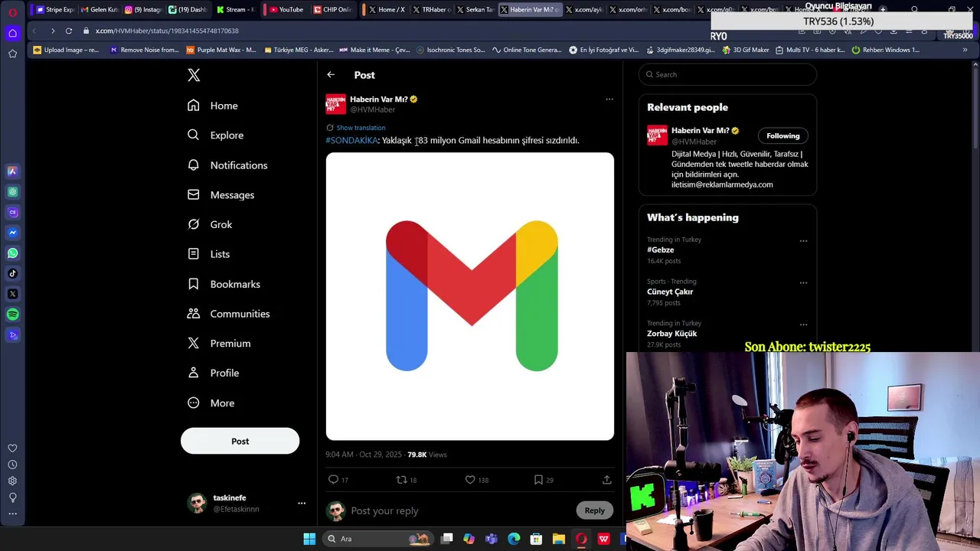Expand the More menu in sidebar
This screenshot has width=980, height=551.
(x=211, y=403)
